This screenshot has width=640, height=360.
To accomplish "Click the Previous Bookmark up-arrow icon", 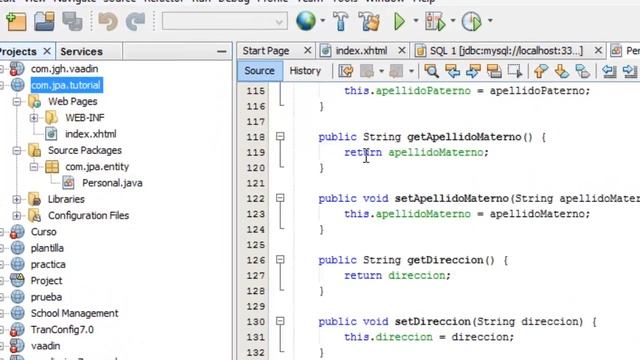I will [541, 71].
